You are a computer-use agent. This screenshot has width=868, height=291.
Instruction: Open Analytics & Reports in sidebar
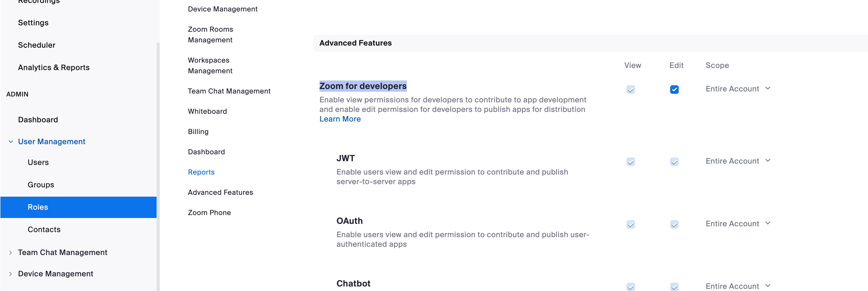(x=54, y=67)
